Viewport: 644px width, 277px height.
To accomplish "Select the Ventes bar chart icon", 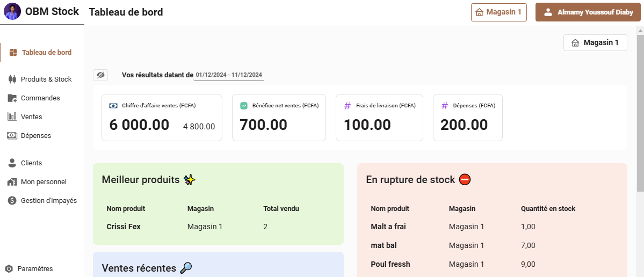I will pos(12,116).
